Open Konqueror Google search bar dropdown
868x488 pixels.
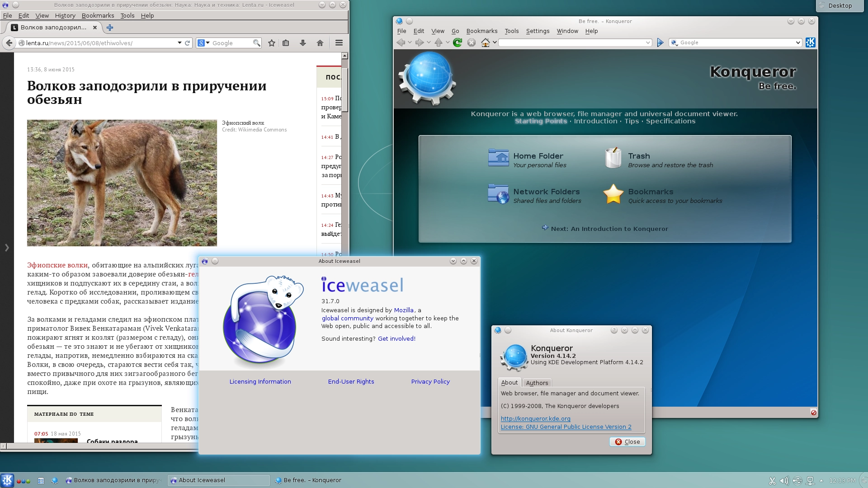tap(798, 42)
